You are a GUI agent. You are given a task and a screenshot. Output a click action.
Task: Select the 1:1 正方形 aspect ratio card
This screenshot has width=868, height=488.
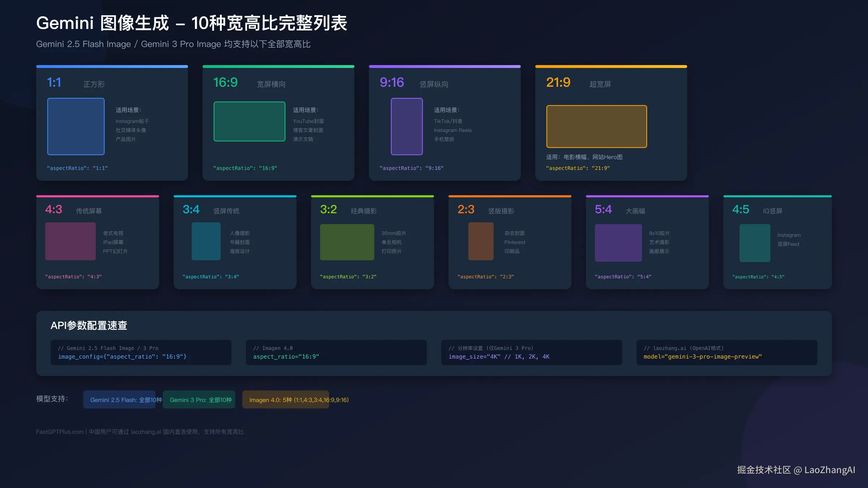tap(112, 123)
